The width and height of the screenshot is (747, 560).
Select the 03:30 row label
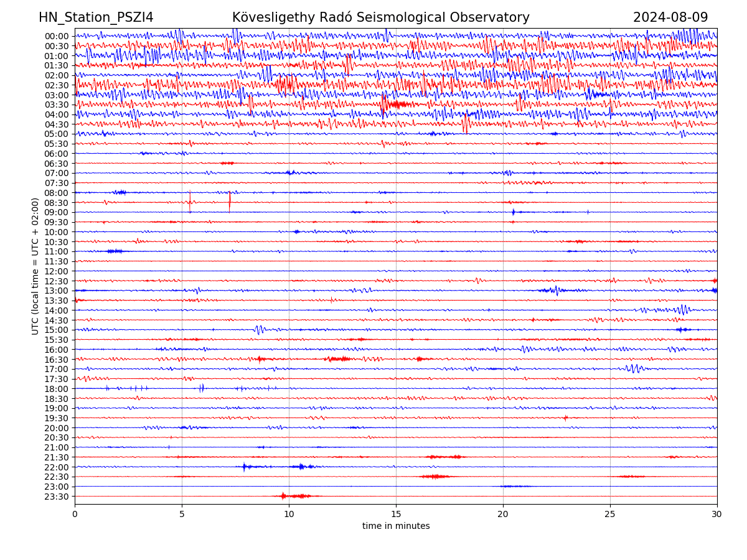click(57, 105)
